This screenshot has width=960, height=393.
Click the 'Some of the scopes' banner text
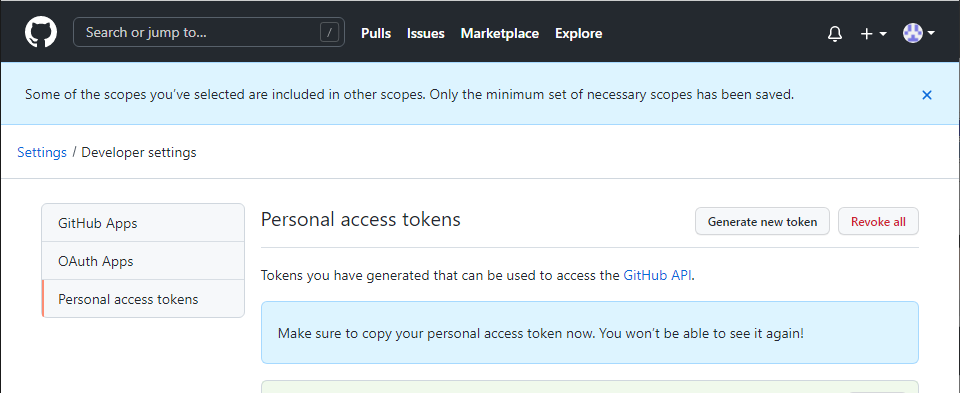(410, 95)
